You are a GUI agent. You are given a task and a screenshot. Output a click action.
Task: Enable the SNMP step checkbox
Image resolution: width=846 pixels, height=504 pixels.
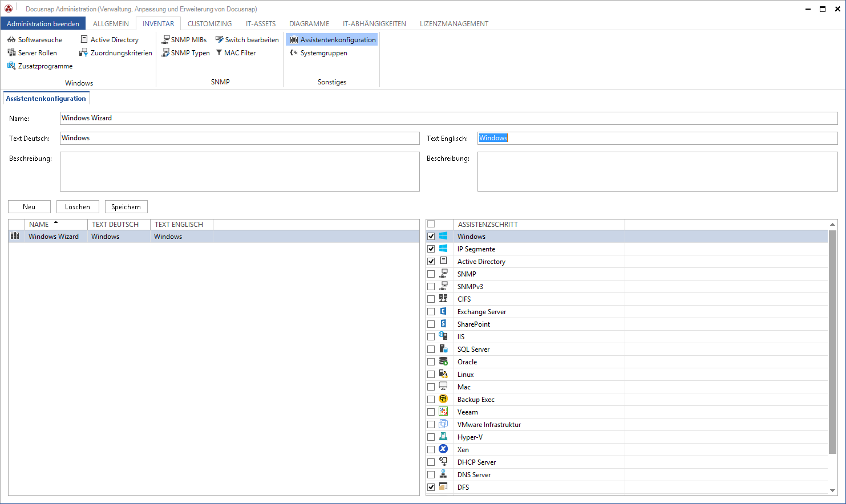coord(431,274)
